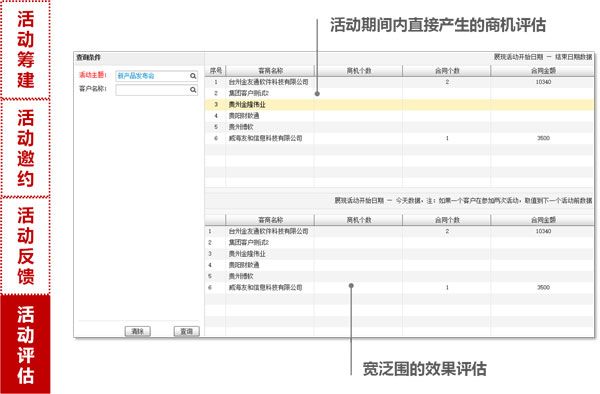Select row 4 贵阳财软通 in 今天数据 table

[399, 265]
